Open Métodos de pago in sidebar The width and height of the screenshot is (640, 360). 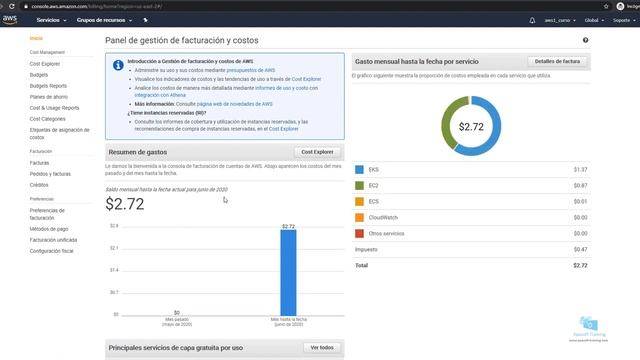coord(49,229)
